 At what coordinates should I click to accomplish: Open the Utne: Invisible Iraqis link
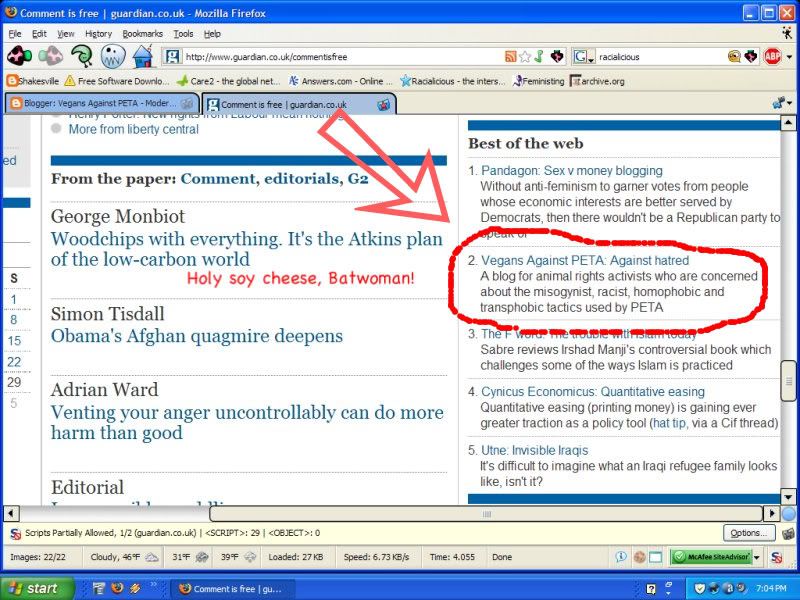(x=535, y=450)
